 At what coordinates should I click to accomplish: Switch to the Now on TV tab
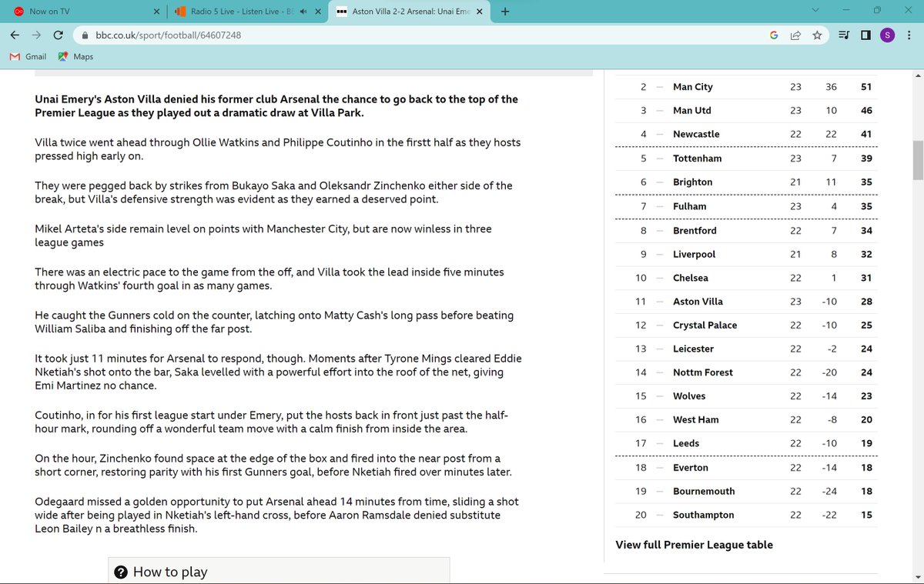coord(85,12)
